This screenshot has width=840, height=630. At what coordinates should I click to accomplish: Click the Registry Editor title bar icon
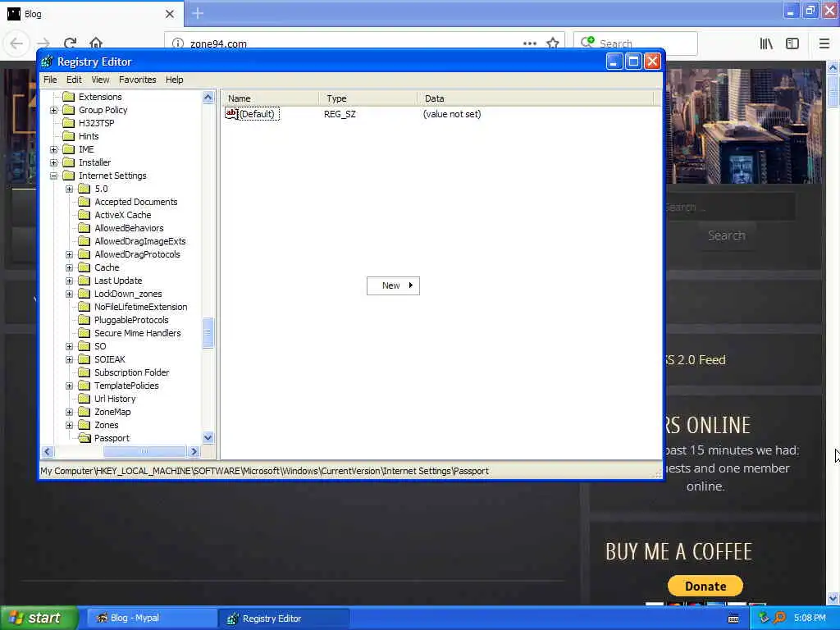47,62
